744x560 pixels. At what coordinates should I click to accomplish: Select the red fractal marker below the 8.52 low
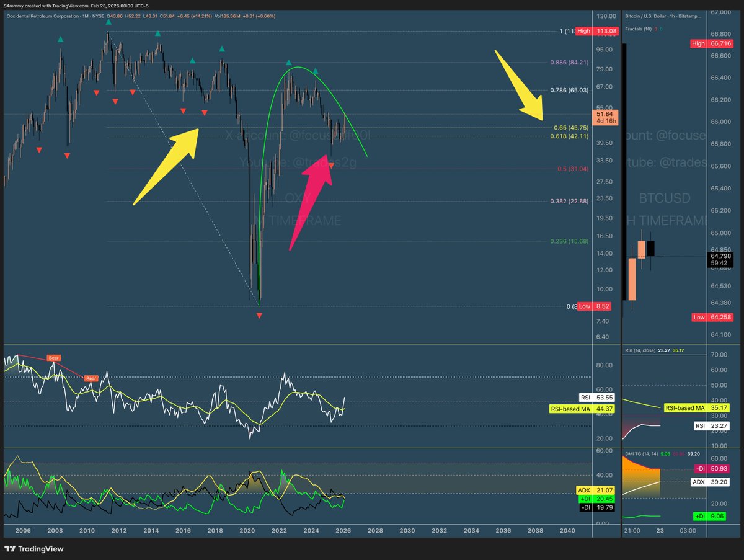pos(259,316)
